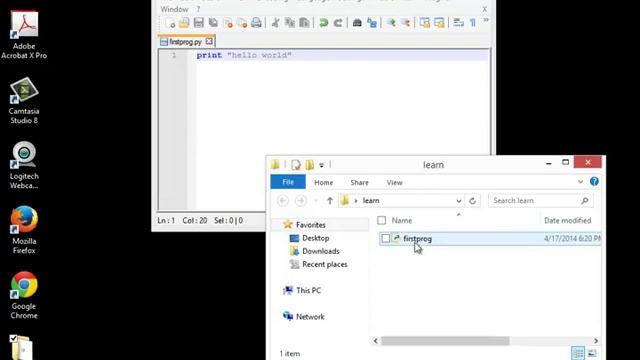640x360 pixels.
Task: Click the Replace icon in Notepad++ toolbar
Action: click(x=371, y=23)
